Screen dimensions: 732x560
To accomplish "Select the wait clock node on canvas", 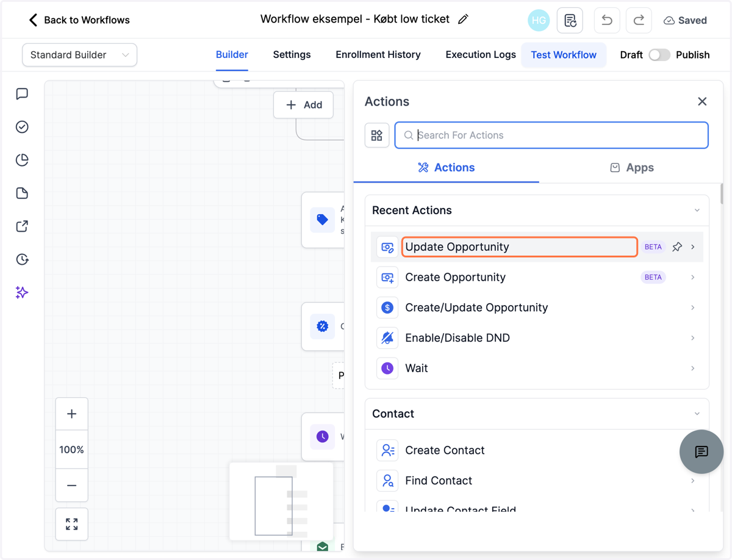I will click(322, 437).
